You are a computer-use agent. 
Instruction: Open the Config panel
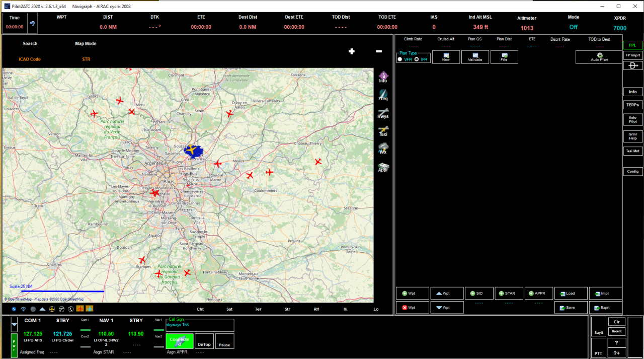click(x=633, y=171)
